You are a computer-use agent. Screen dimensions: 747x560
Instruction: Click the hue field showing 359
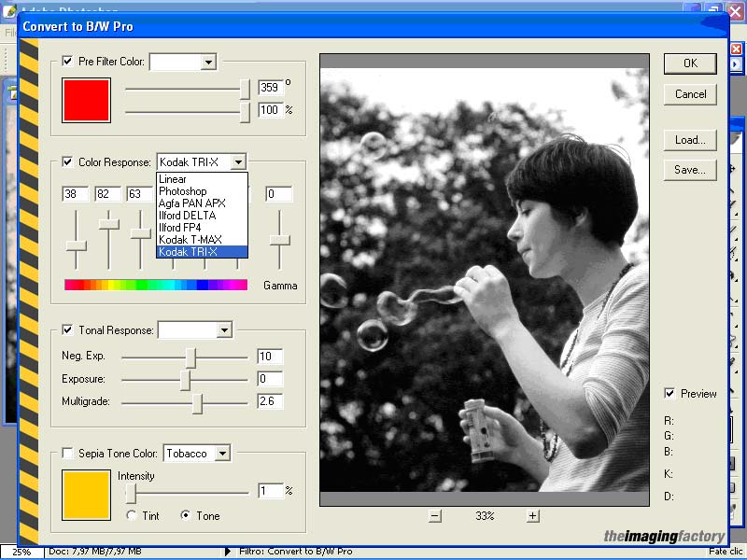pyautogui.click(x=270, y=87)
